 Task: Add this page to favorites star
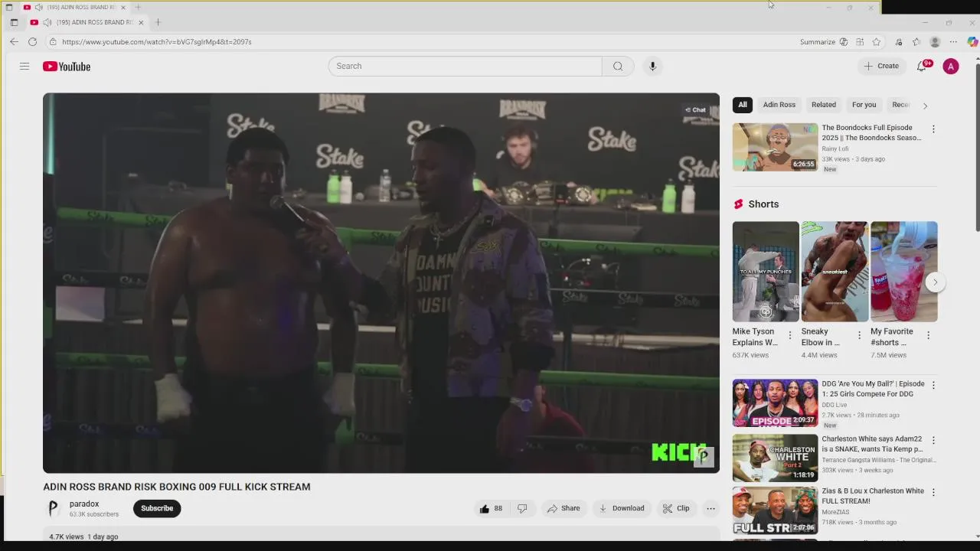click(877, 42)
